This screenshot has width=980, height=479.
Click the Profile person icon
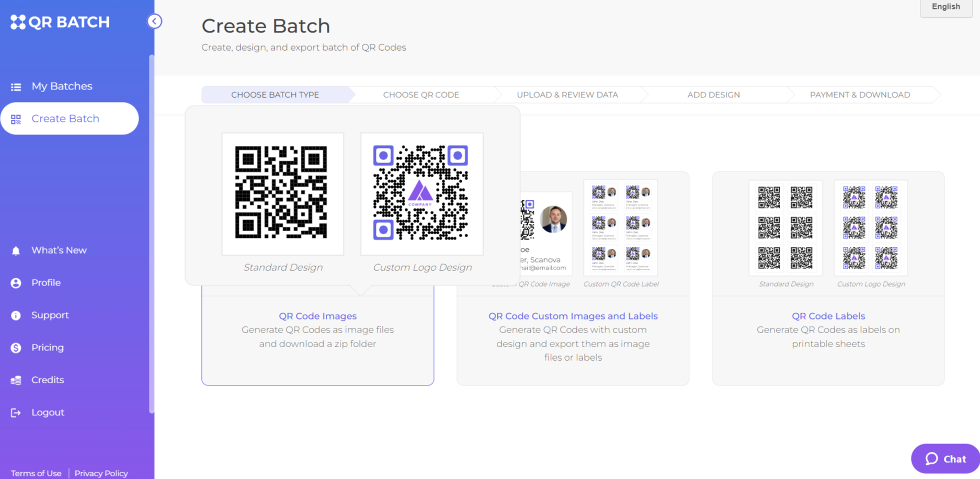tap(16, 283)
